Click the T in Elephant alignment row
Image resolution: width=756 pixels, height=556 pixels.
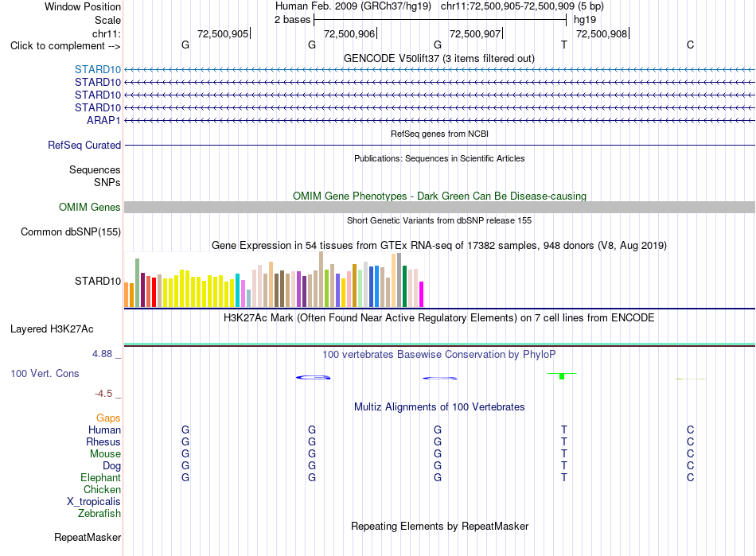pos(564,477)
